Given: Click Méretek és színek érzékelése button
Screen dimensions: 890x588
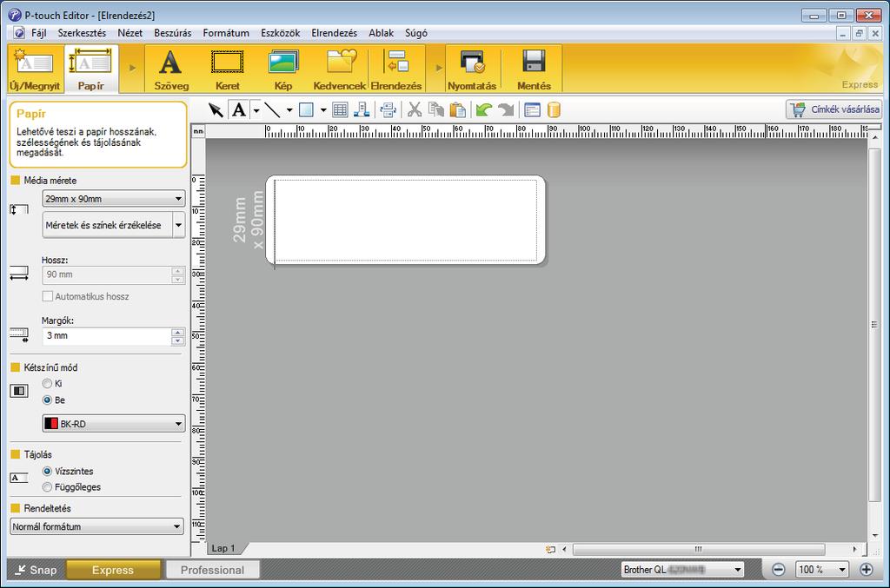Looking at the screenshot, I should point(107,225).
